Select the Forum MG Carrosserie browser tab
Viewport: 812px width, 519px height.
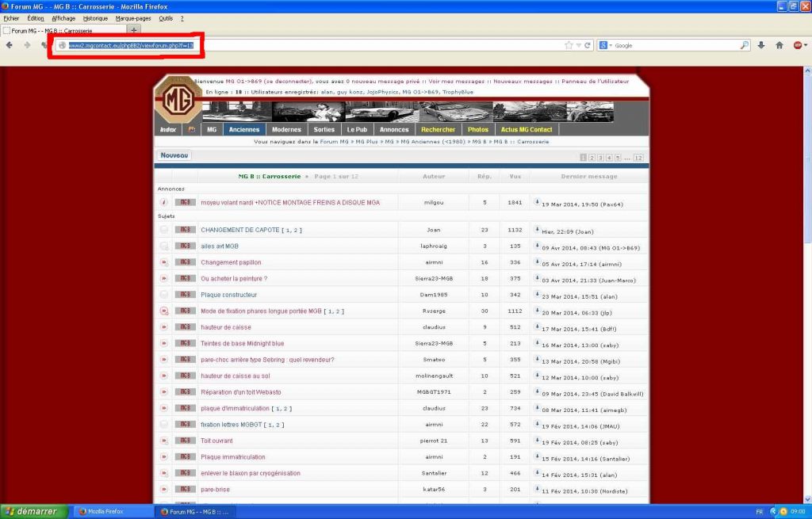63,31
